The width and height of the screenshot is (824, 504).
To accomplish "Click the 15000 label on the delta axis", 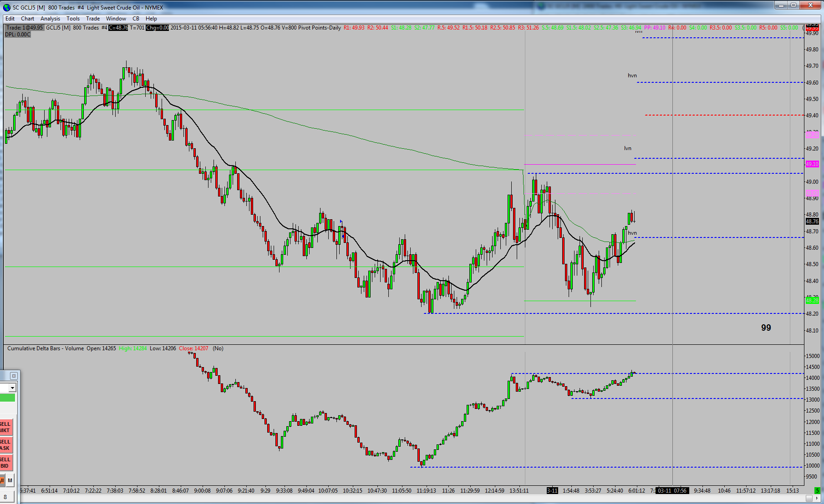I will tap(813, 356).
